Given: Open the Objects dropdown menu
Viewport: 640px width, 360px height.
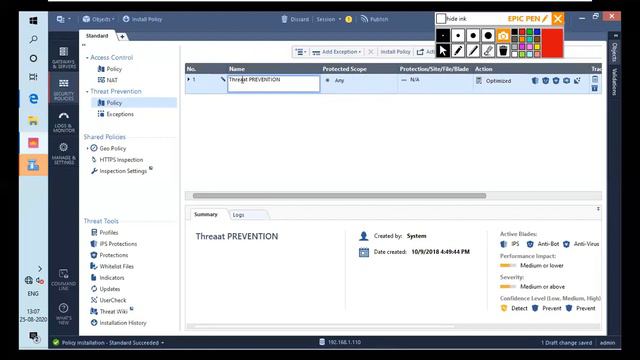Looking at the screenshot, I should click(x=98, y=19).
